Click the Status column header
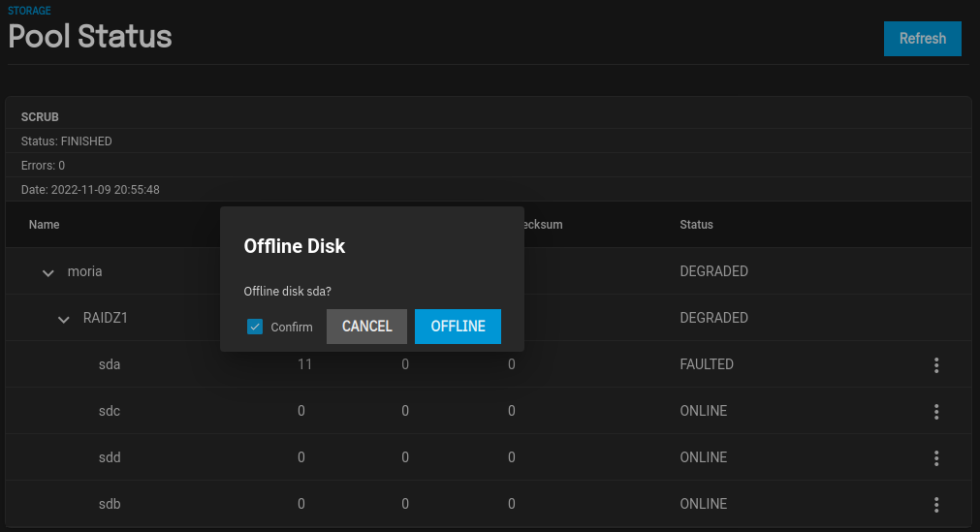Image resolution: width=980 pixels, height=532 pixels. [x=696, y=225]
